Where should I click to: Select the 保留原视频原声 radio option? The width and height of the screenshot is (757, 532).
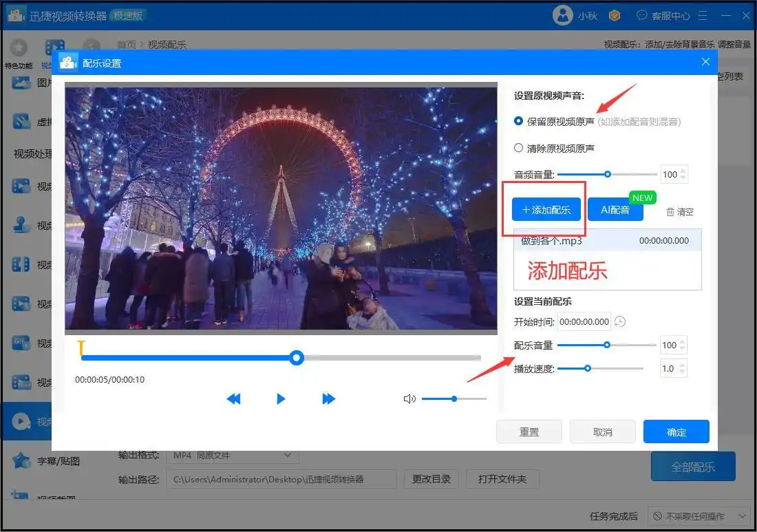(520, 122)
